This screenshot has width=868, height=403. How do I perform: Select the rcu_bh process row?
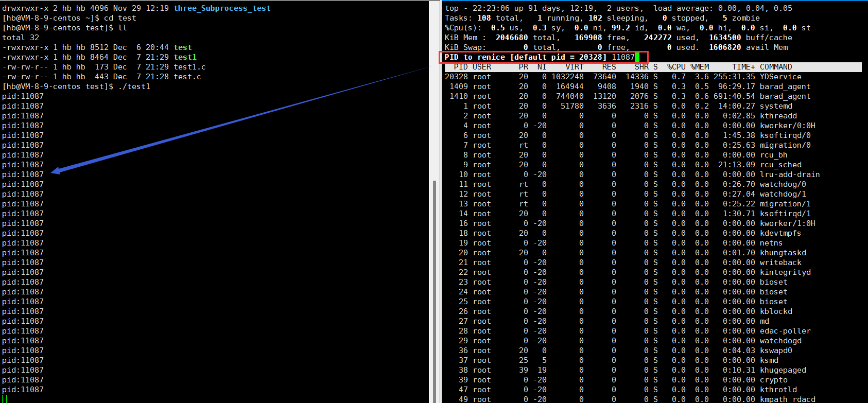tap(653, 155)
